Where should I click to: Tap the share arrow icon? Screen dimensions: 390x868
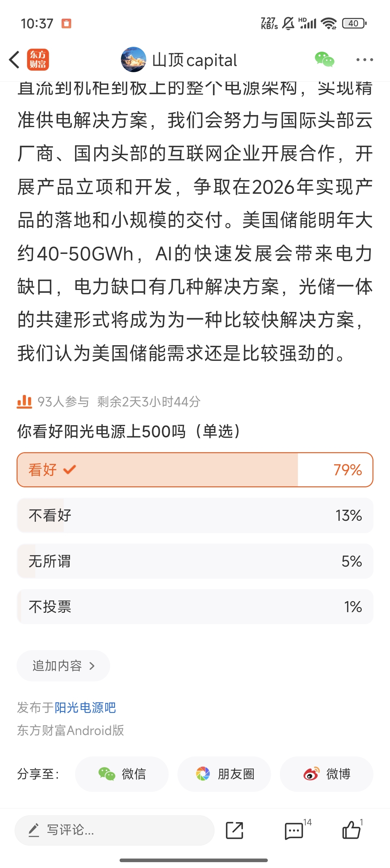[x=234, y=830]
